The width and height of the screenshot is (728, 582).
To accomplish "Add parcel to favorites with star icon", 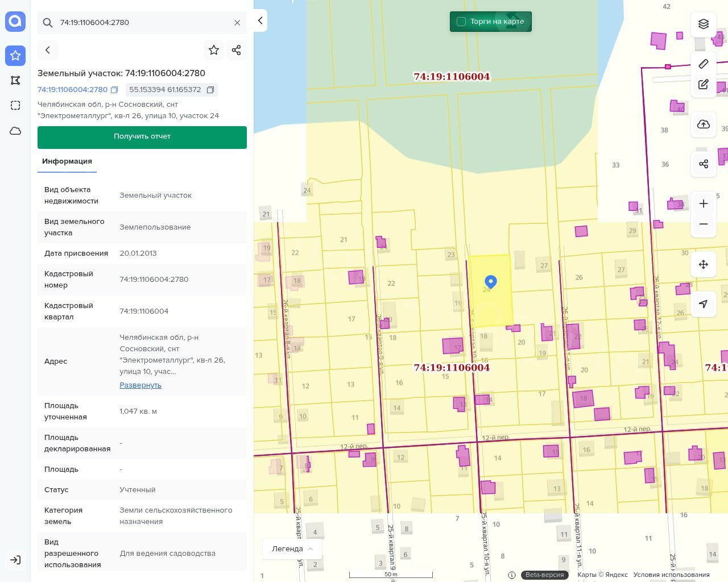I will click(214, 50).
